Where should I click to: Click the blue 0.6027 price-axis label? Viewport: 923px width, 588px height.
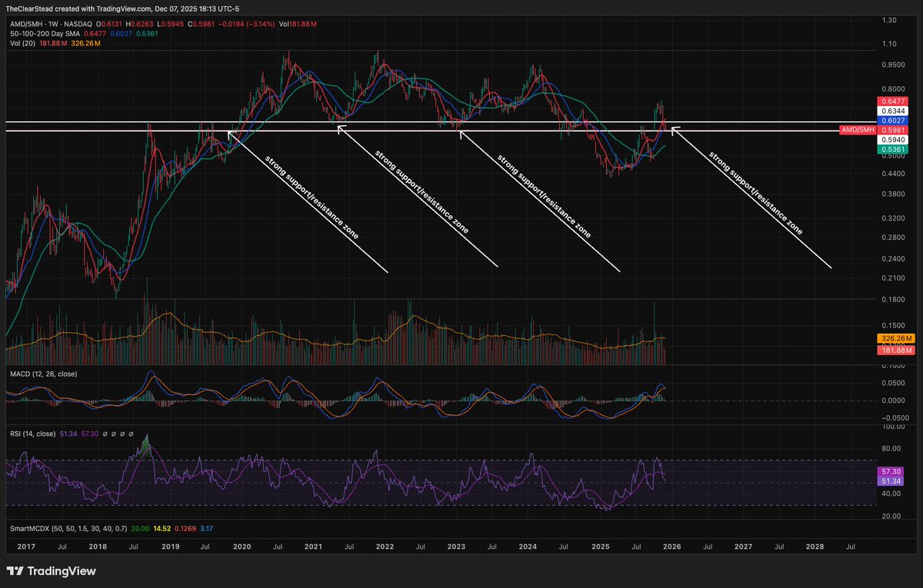[891, 121]
